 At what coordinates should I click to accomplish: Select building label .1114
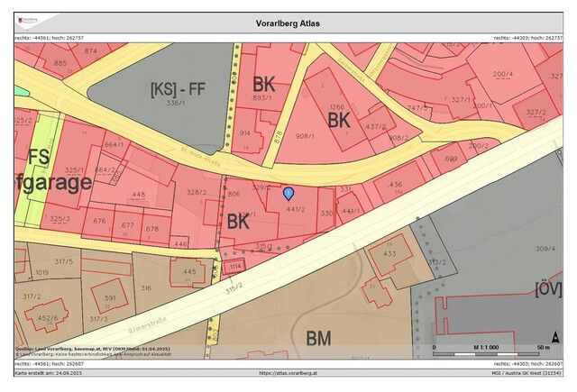(235, 267)
